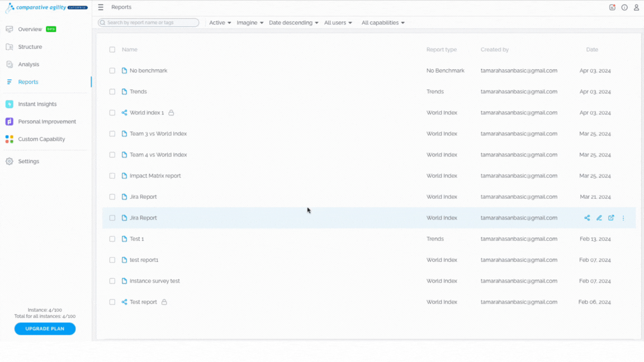Toggle the hamburger sidebar menu icon
Screen dimensions: 644x362
point(101,7)
